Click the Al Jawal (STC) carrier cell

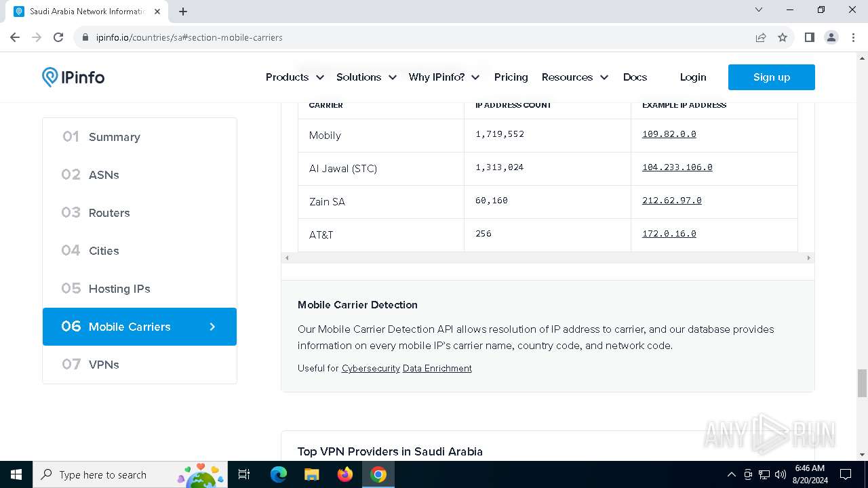[x=381, y=169]
